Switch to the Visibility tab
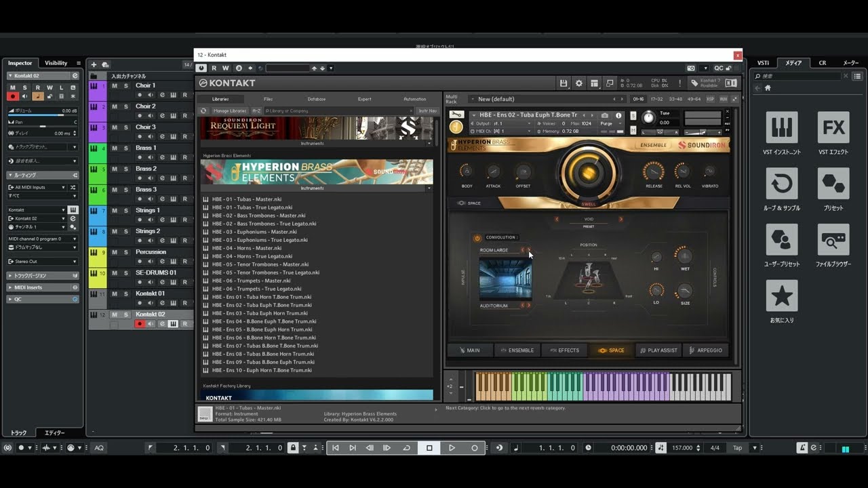The width and height of the screenshot is (868, 488). pyautogui.click(x=56, y=63)
